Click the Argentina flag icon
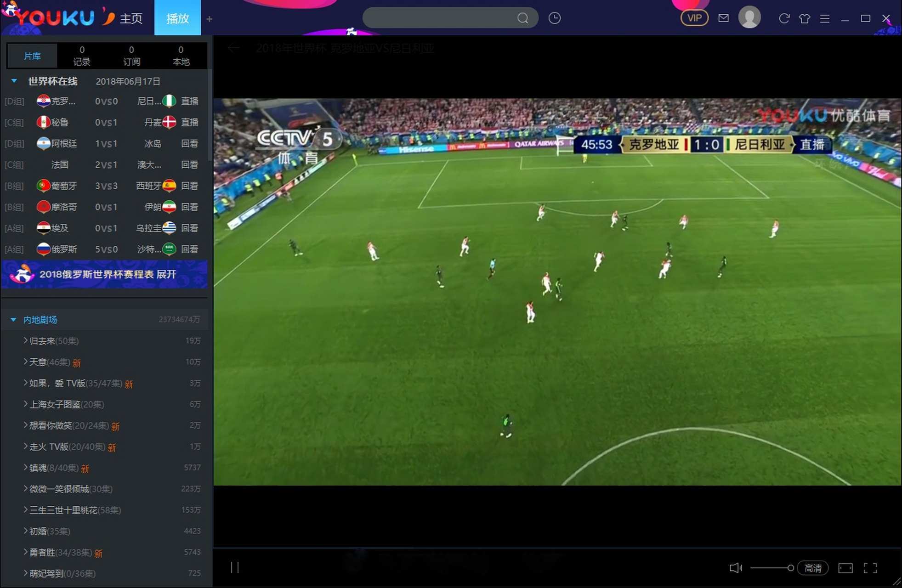Screen dimensions: 902x588 click(x=44, y=143)
